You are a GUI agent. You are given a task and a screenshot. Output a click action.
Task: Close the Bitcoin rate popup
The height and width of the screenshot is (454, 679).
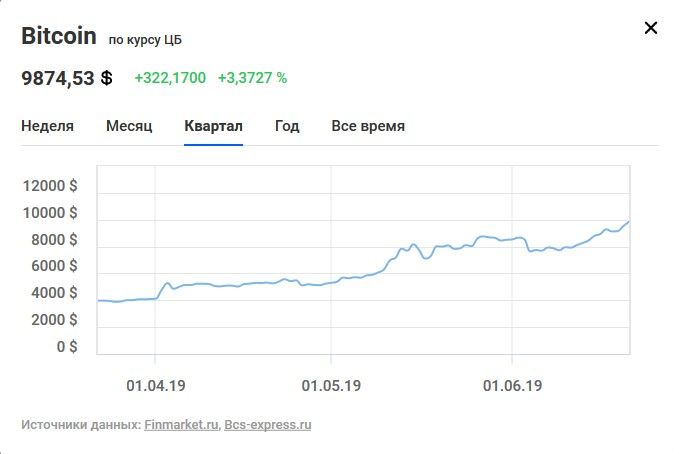pyautogui.click(x=651, y=28)
